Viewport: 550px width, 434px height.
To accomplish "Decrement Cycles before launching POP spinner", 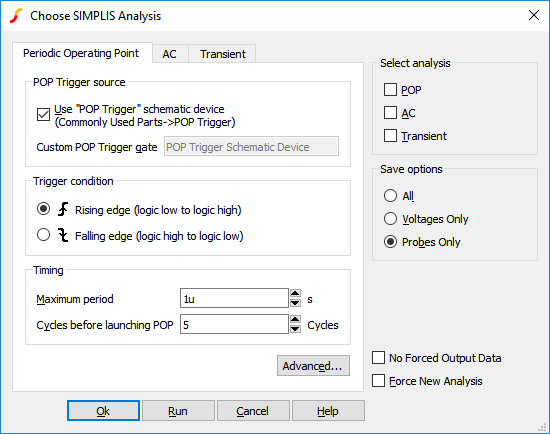I will (295, 329).
